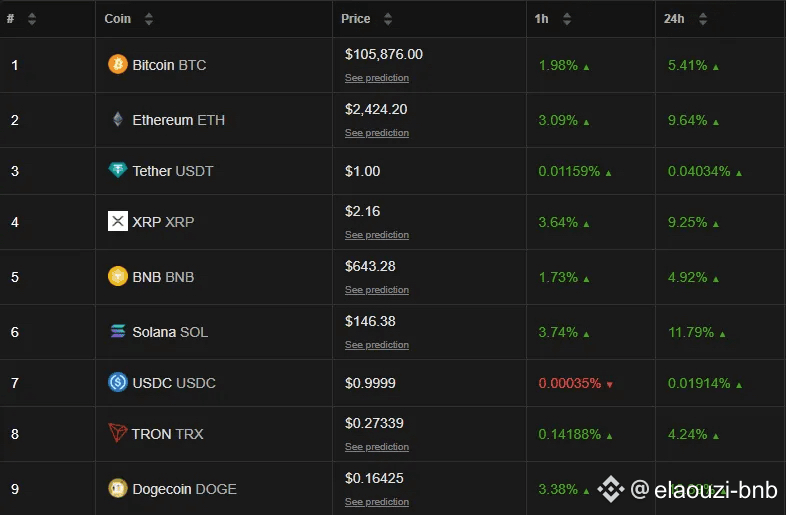Click BNB price $643.28

click(370, 266)
